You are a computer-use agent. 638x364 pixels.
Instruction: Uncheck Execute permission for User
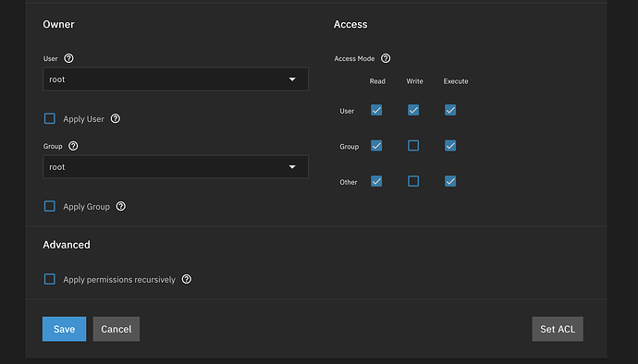click(x=450, y=110)
